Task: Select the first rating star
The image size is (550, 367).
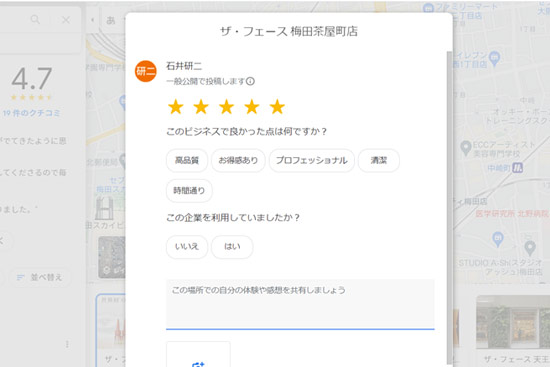Action: (176, 107)
